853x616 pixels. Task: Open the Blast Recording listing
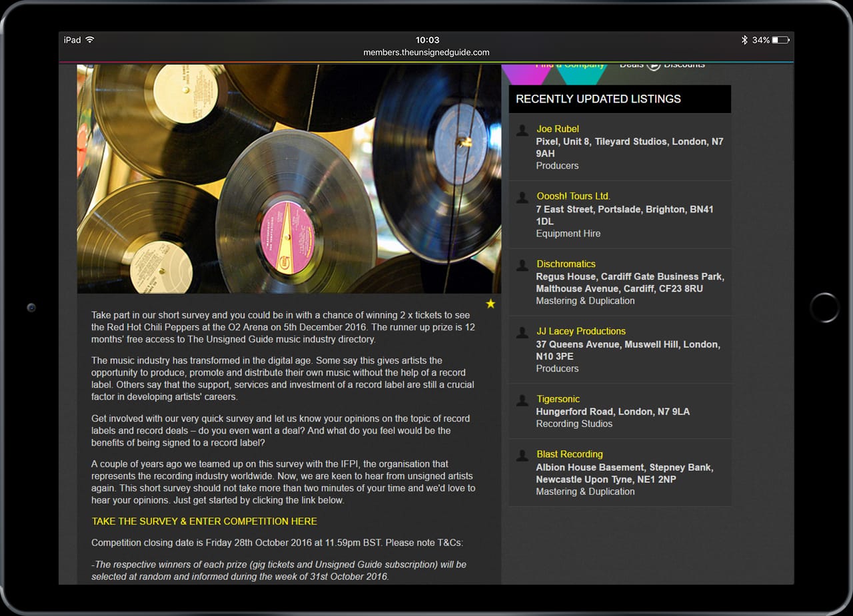[x=570, y=454]
